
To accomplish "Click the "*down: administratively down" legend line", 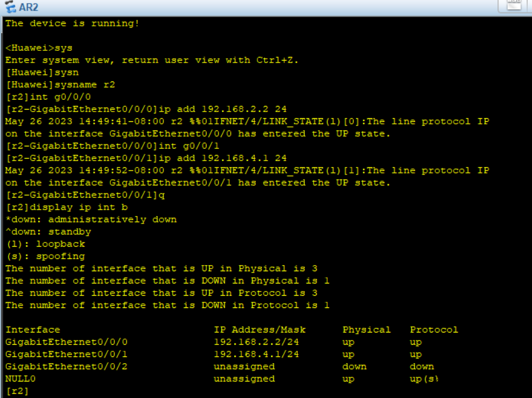I will tap(91, 219).
